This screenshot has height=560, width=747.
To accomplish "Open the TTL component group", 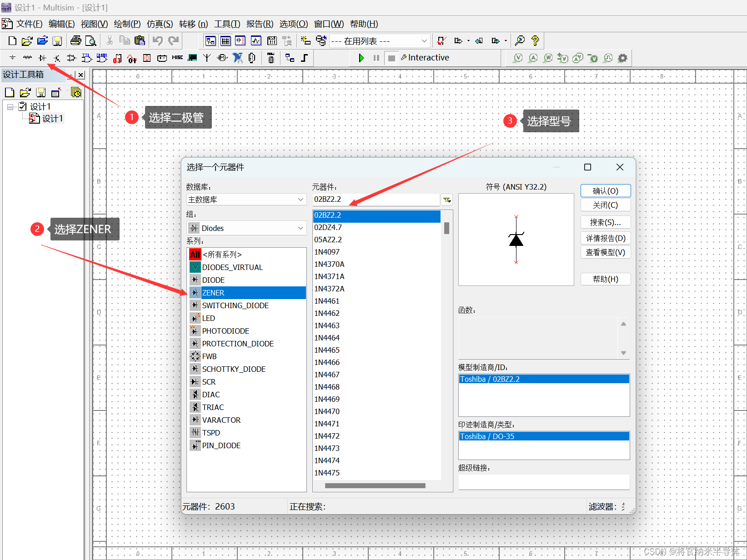I will click(x=87, y=58).
